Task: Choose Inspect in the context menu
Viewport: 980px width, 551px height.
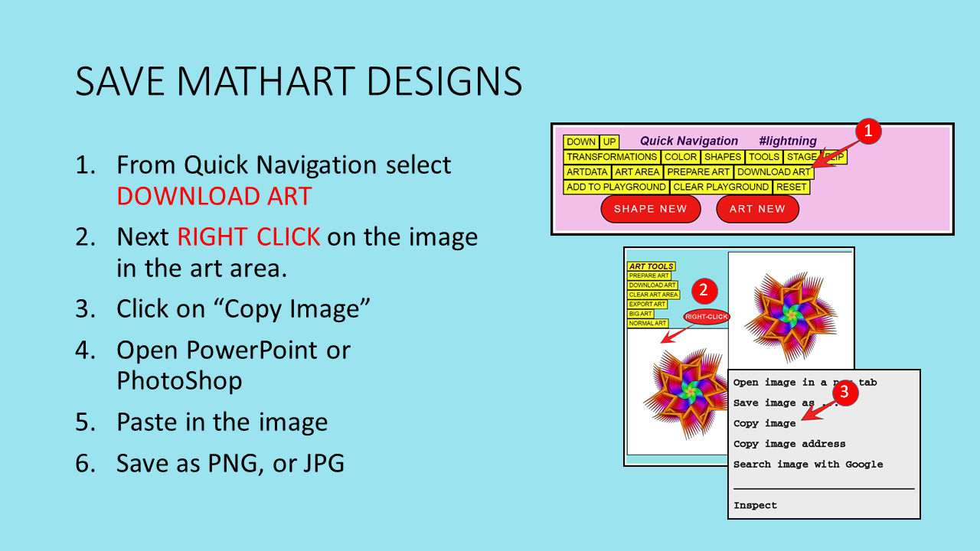Action: (x=755, y=505)
